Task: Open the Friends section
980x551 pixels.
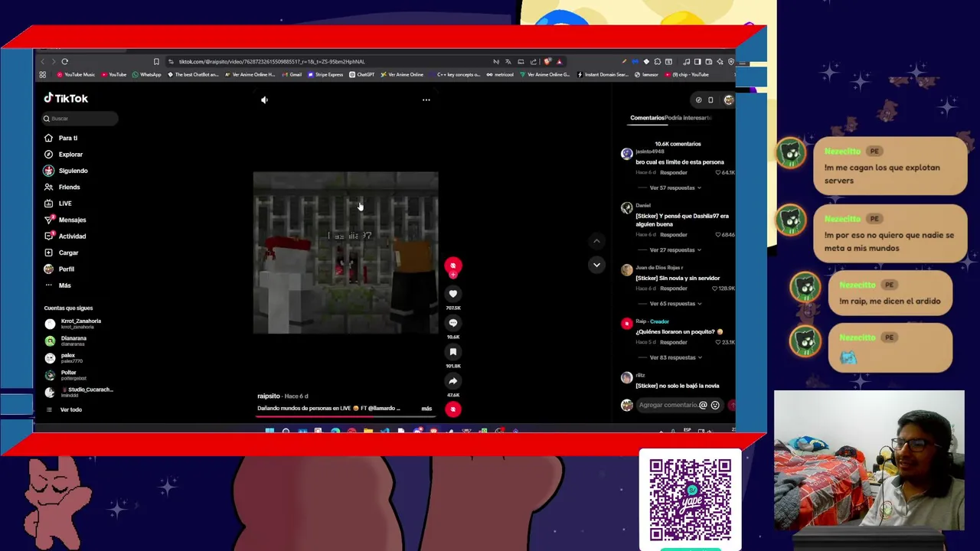Action: tap(62, 187)
